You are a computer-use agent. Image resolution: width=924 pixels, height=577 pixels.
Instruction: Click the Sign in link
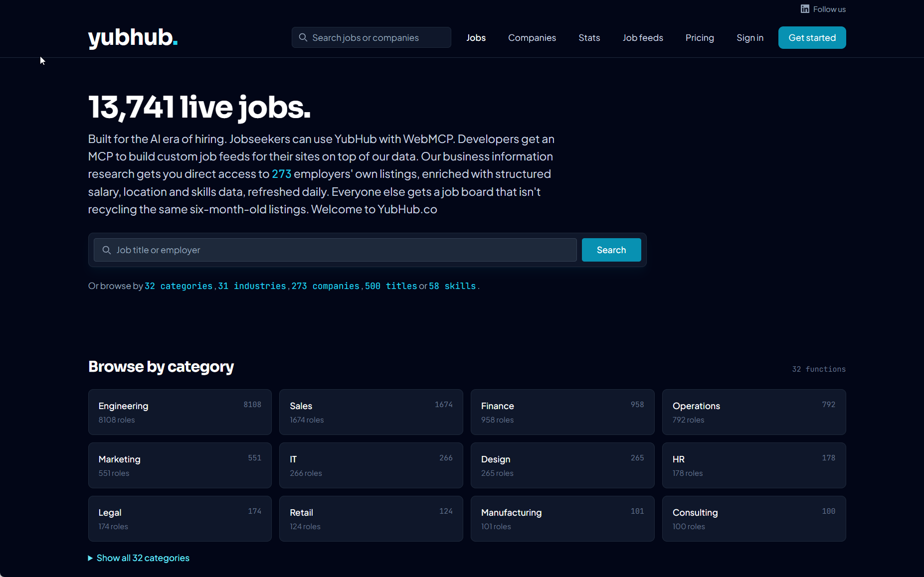tap(750, 37)
